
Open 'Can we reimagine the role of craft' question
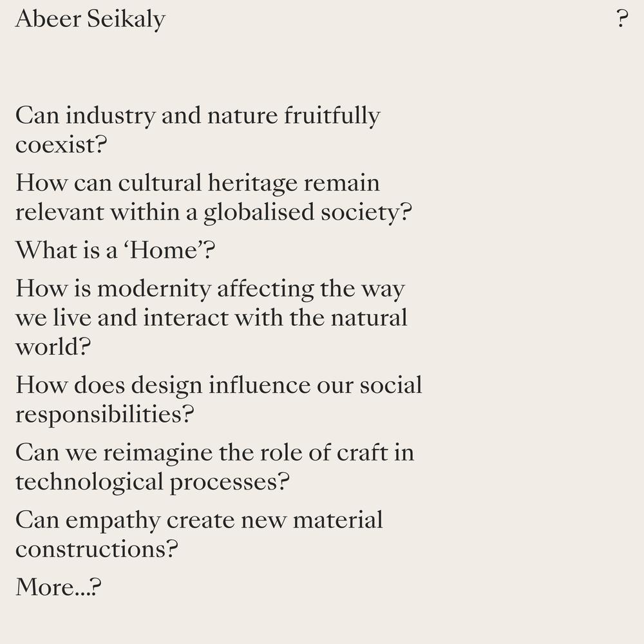[215, 453]
